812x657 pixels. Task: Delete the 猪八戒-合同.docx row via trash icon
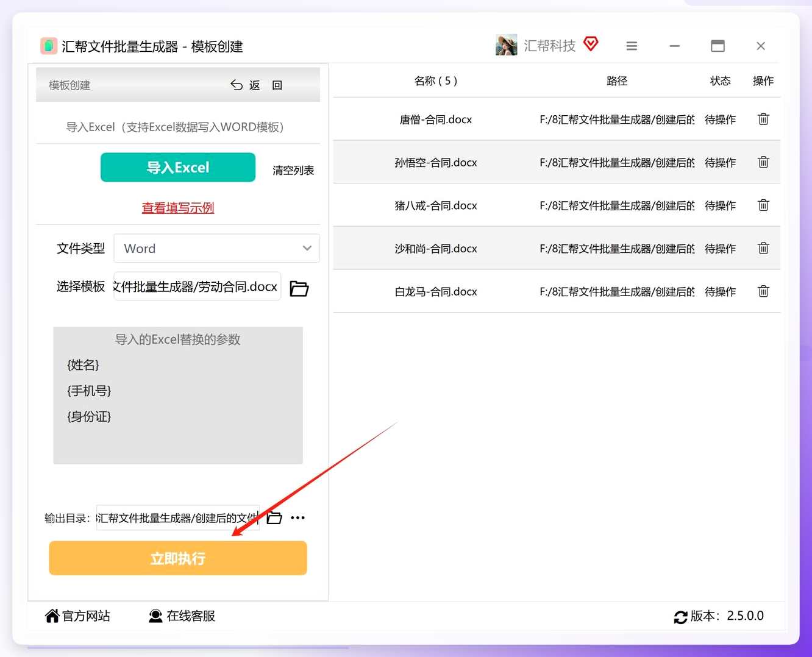pos(763,205)
